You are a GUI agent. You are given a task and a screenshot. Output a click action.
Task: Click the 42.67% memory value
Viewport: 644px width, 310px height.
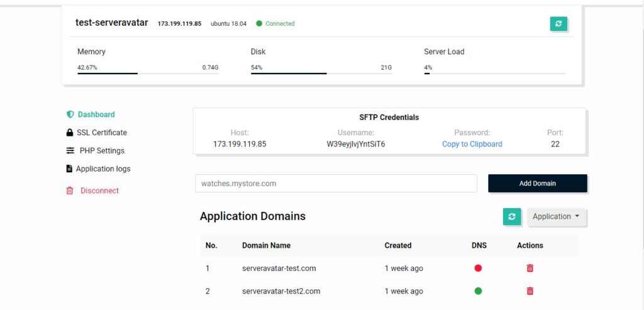[87, 67]
